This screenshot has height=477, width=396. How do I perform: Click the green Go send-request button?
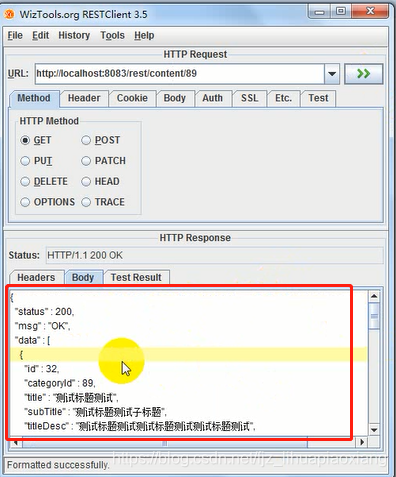(363, 74)
